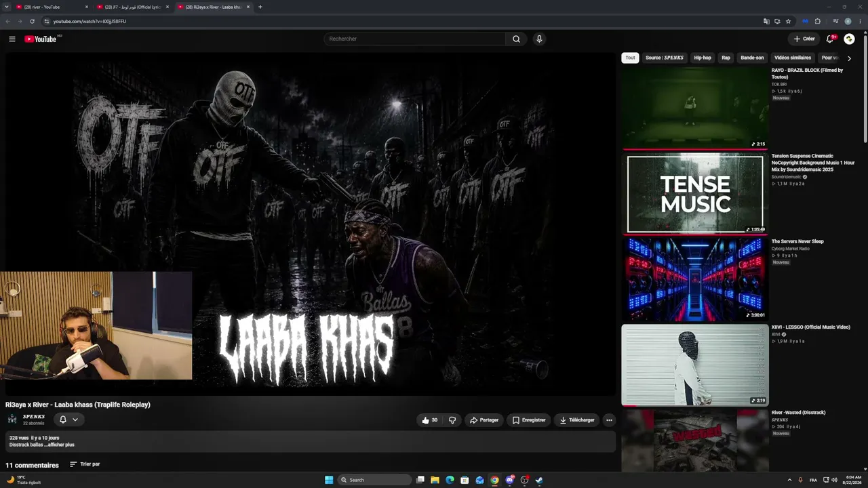The height and width of the screenshot is (488, 868).
Task: Click the FRA keyboard language indicator
Action: point(813,480)
